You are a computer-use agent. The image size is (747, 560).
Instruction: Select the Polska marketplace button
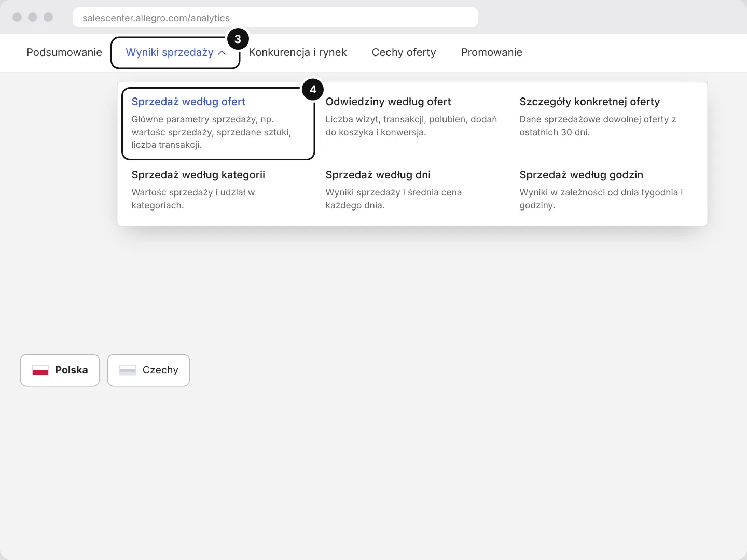tap(60, 370)
